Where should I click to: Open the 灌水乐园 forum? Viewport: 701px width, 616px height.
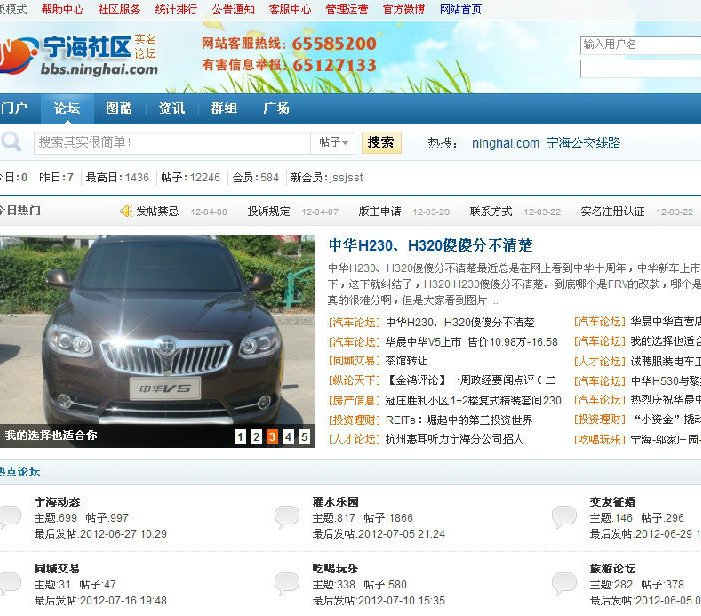[335, 502]
